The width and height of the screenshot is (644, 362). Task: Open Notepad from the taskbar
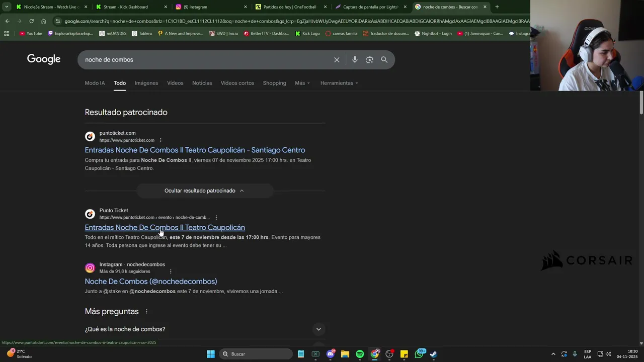[301, 354]
